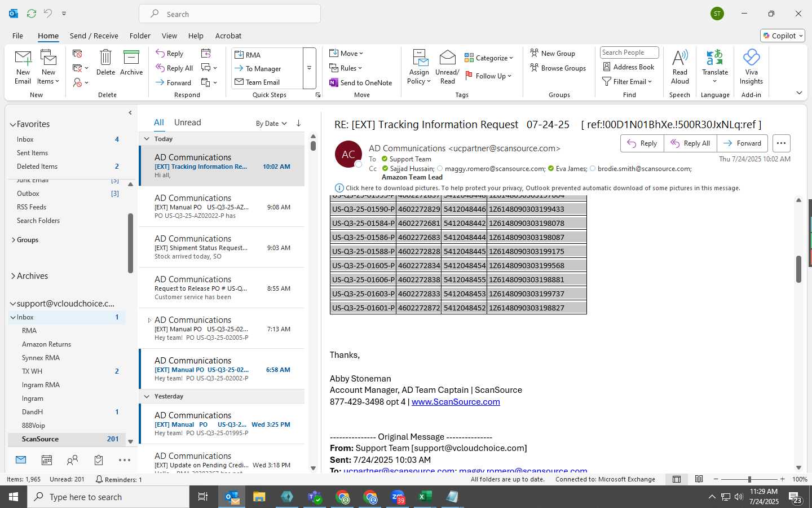Image resolution: width=812 pixels, height=508 pixels.
Task: Click the zoom out minus button
Action: coord(716,479)
